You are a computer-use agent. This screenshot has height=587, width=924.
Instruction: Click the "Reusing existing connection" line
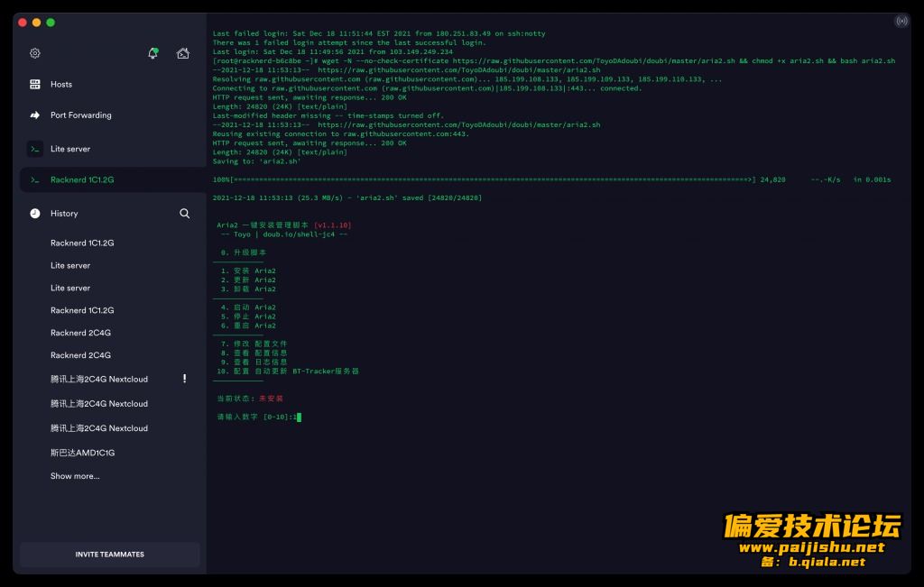[340, 133]
